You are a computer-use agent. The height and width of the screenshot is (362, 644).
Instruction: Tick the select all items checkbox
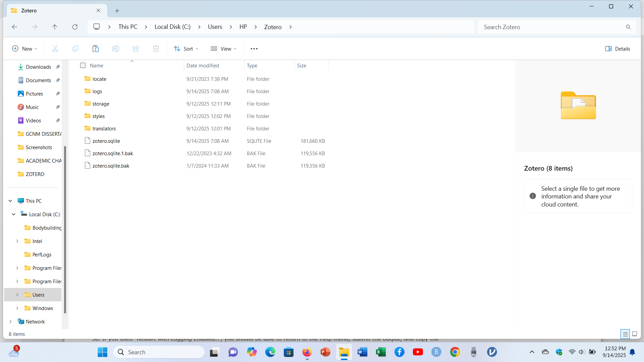(83, 65)
